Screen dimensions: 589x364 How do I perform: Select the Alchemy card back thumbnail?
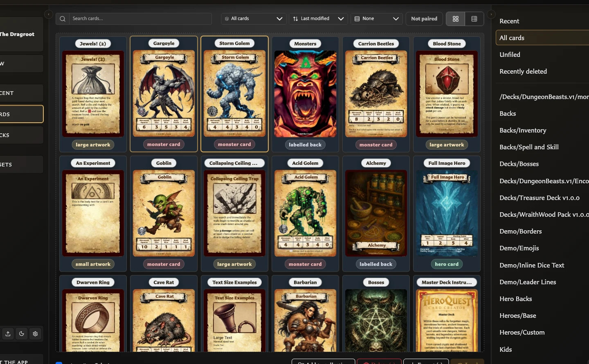coord(376,213)
